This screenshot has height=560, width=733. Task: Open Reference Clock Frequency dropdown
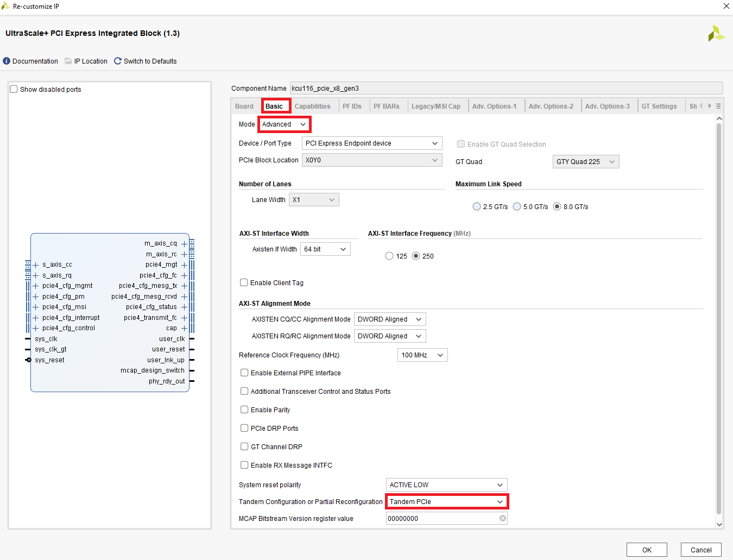tap(422, 355)
